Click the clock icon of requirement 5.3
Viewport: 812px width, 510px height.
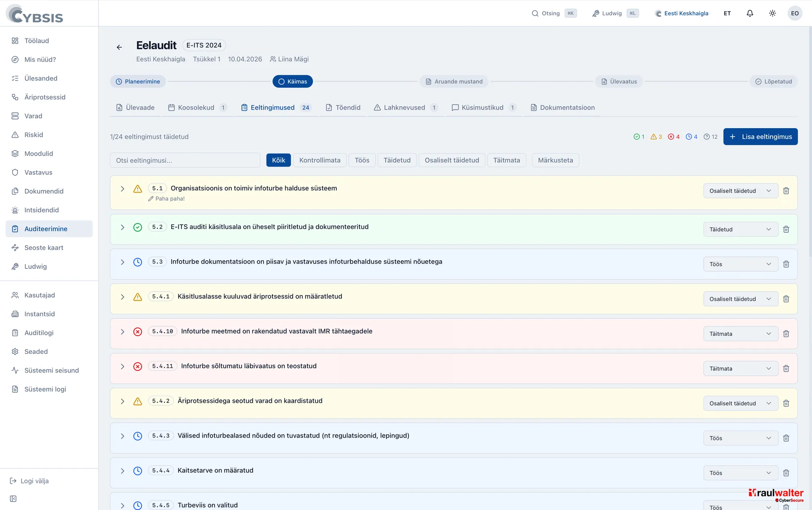(x=137, y=262)
